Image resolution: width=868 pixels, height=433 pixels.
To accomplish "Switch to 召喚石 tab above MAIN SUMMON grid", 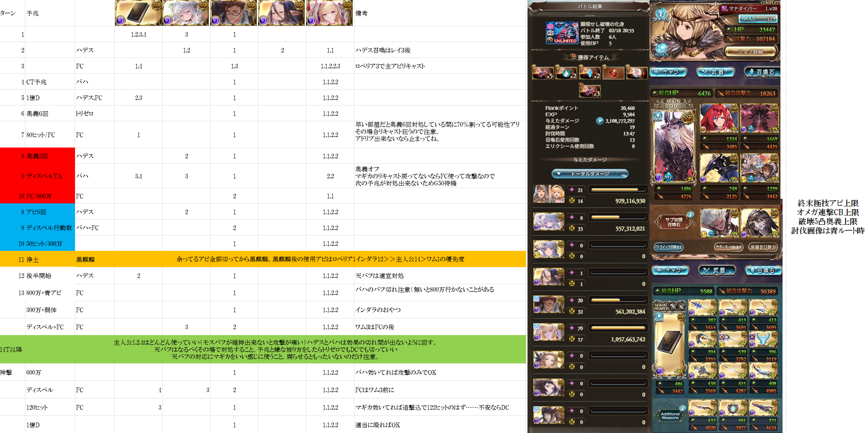I will [762, 72].
